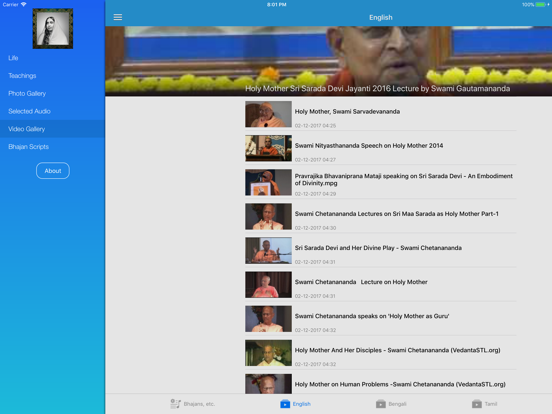Open thumbnail for Holy Mother, Swami Sarvadevananda

[x=268, y=114]
